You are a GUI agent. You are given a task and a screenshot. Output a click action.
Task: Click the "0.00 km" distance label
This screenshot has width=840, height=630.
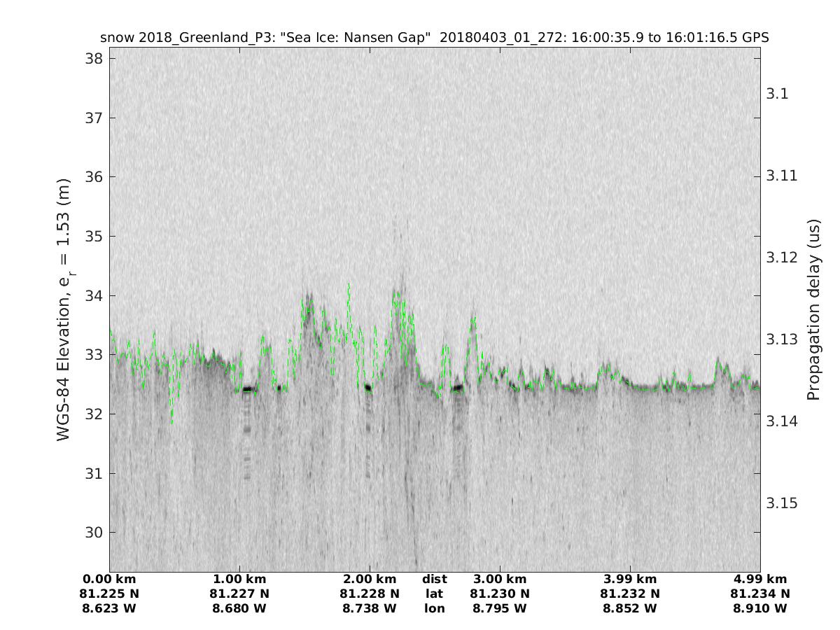[x=109, y=580]
